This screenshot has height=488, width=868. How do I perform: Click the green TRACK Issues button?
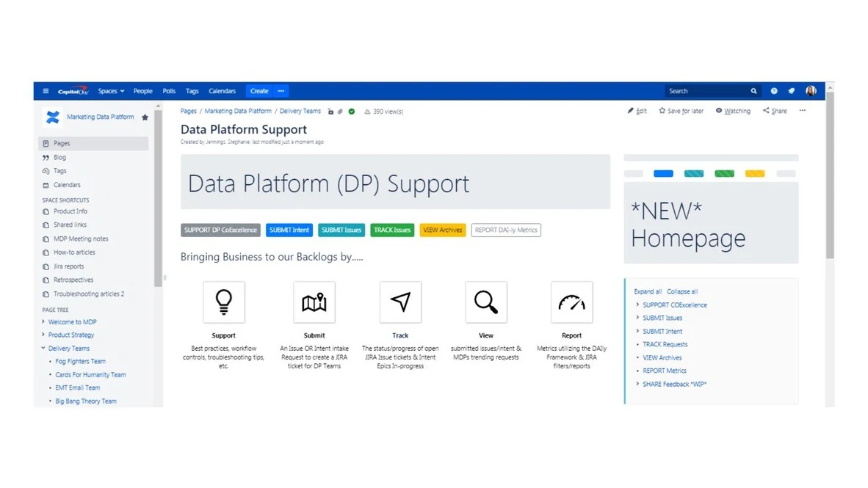[x=392, y=230]
